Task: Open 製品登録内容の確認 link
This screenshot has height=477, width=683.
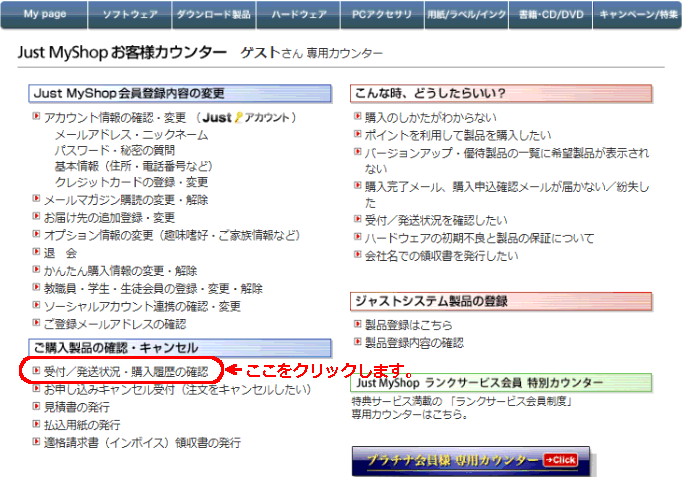Action: [x=414, y=343]
